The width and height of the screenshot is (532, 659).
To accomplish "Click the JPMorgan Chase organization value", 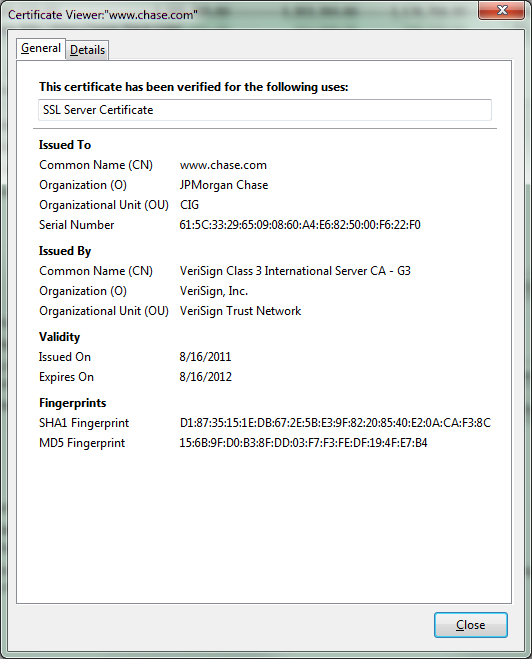I will point(224,185).
